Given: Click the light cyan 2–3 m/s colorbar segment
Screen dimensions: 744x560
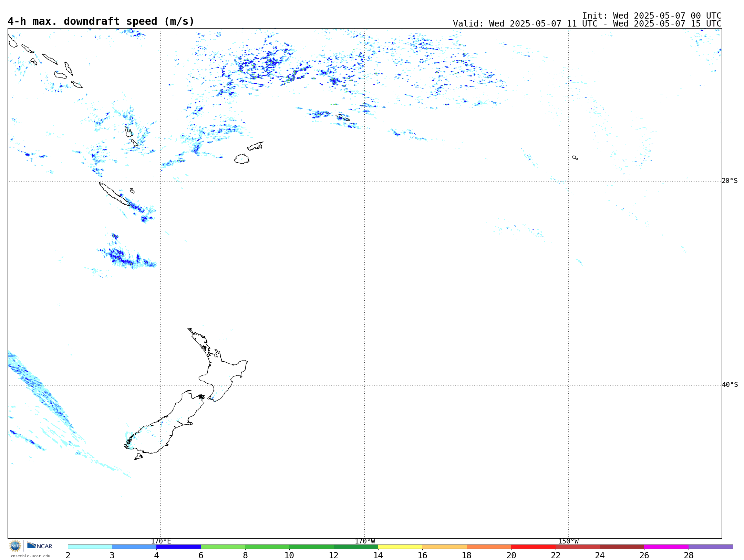Looking at the screenshot, I should pos(90,547).
